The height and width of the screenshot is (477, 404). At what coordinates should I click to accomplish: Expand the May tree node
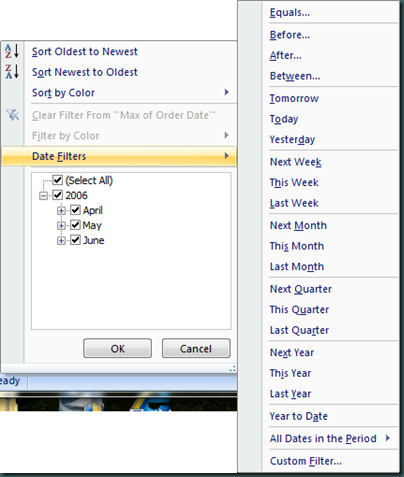61,225
